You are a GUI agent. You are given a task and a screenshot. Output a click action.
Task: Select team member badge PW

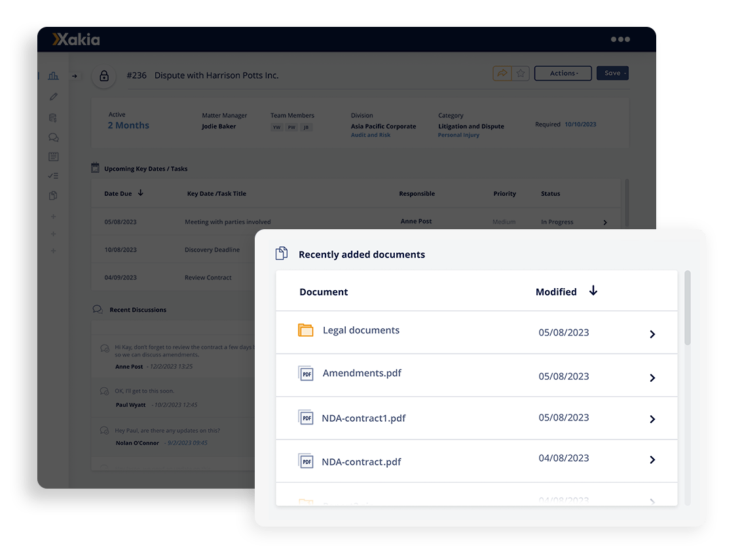291,127
